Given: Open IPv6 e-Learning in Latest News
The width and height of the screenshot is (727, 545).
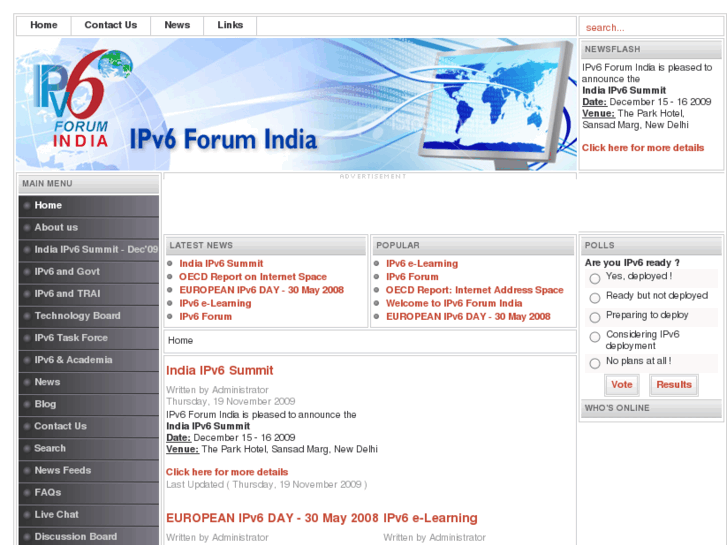Looking at the screenshot, I should [x=215, y=303].
